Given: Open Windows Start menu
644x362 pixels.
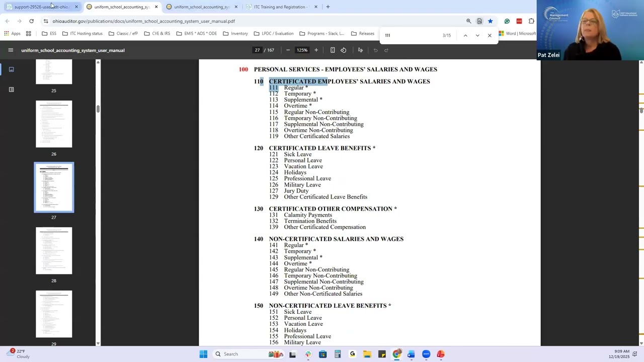Looking at the screenshot, I should pyautogui.click(x=203, y=354).
